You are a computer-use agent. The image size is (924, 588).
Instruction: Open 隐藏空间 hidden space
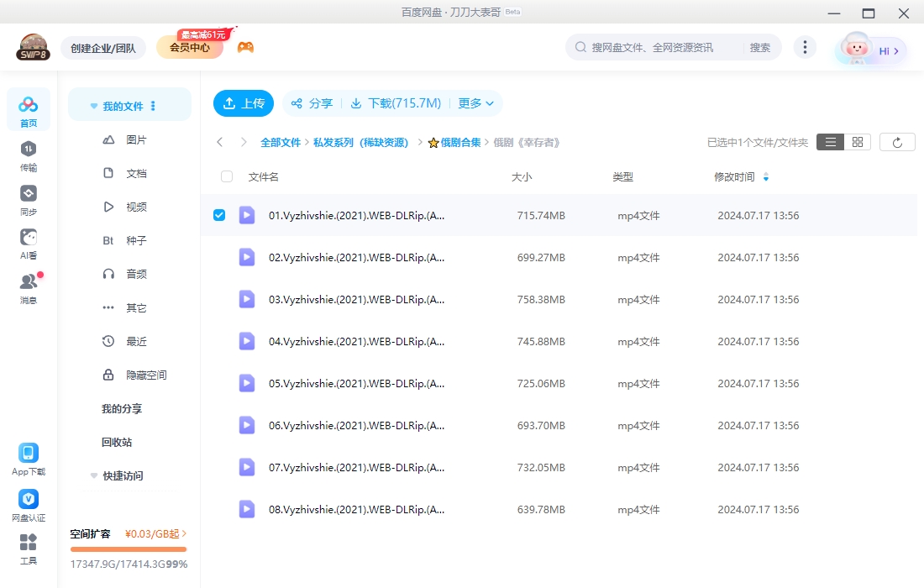135,375
